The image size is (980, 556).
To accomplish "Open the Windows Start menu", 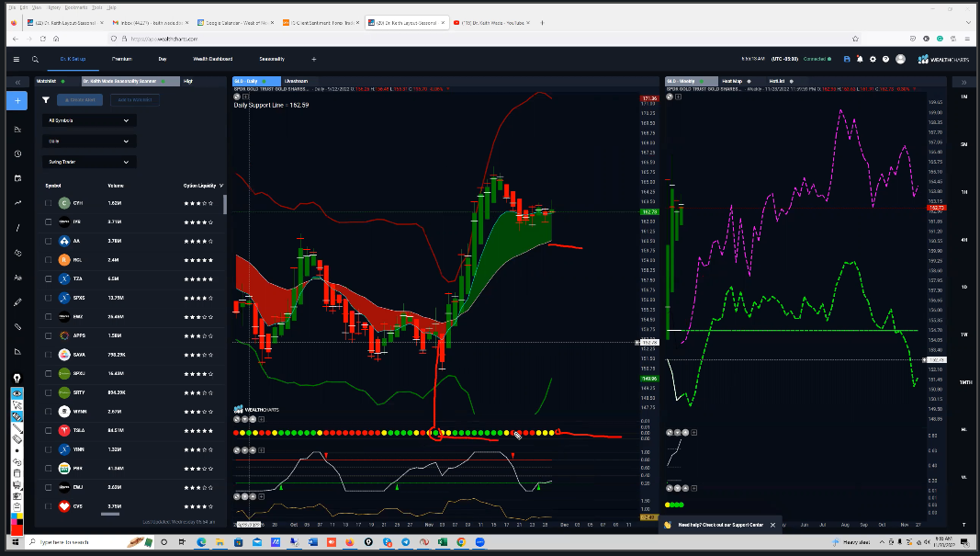I will tap(15, 542).
